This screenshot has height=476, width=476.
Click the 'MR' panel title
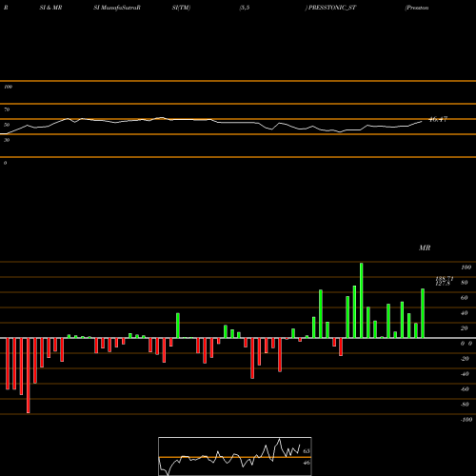[425, 248]
